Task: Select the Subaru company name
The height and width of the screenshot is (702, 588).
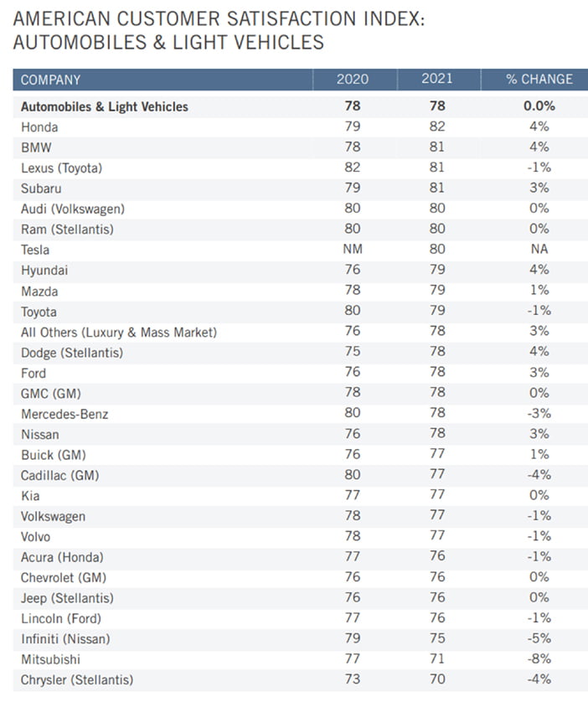Action: (x=41, y=188)
